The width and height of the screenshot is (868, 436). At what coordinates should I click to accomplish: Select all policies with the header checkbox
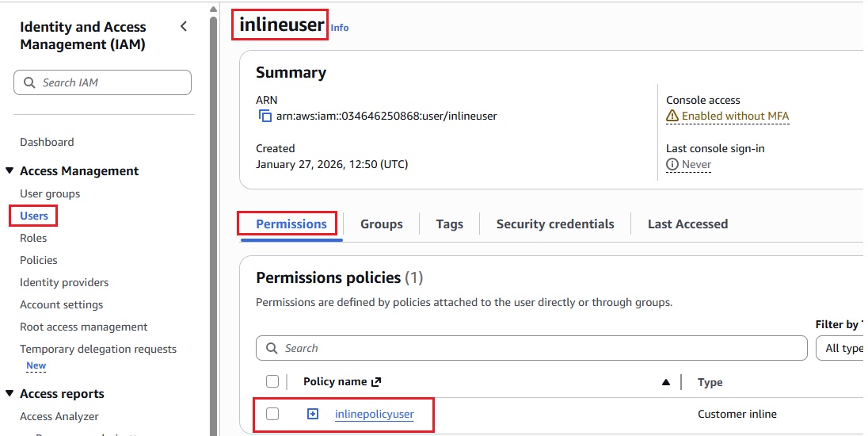click(x=272, y=382)
